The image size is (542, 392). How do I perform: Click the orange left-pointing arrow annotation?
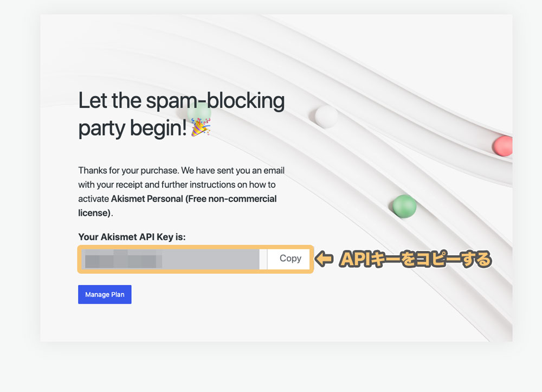(325, 259)
